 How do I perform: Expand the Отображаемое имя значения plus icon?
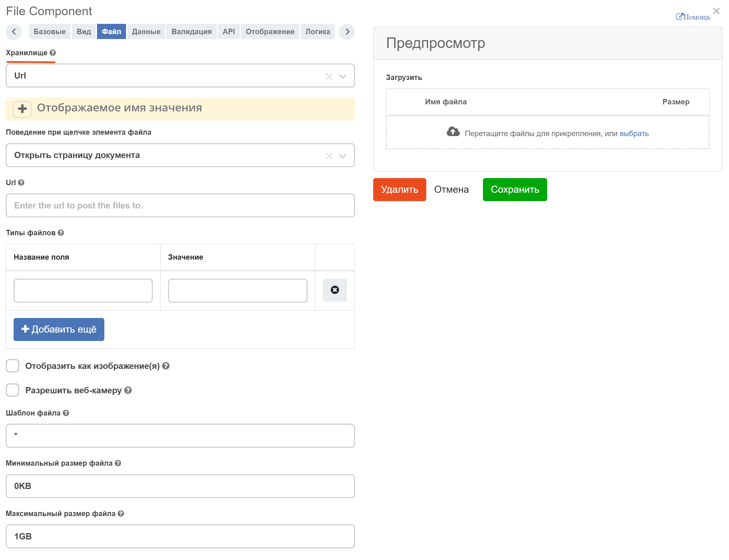[x=22, y=109]
